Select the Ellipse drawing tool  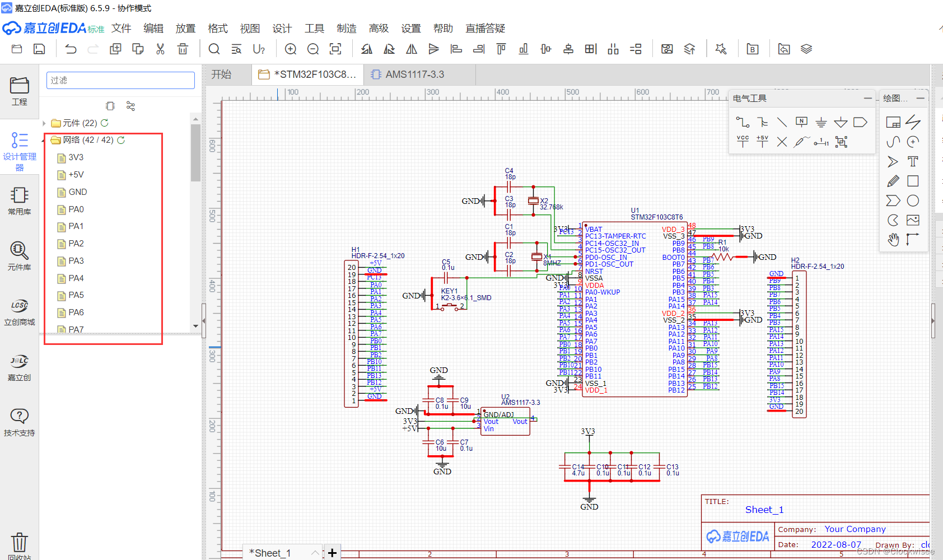[913, 200]
